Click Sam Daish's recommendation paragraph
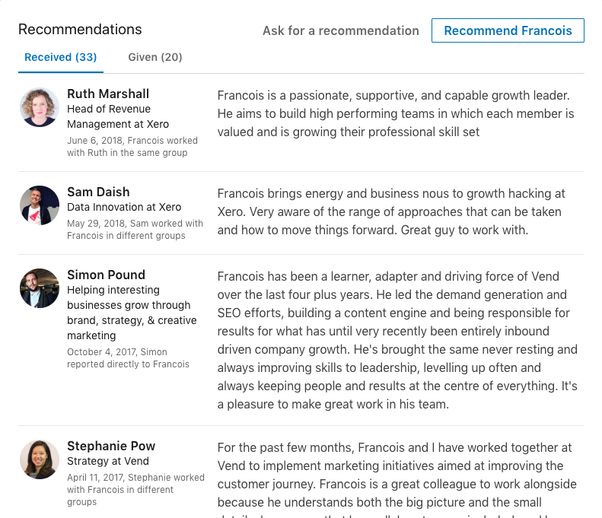The height and width of the screenshot is (518, 602). point(391,211)
